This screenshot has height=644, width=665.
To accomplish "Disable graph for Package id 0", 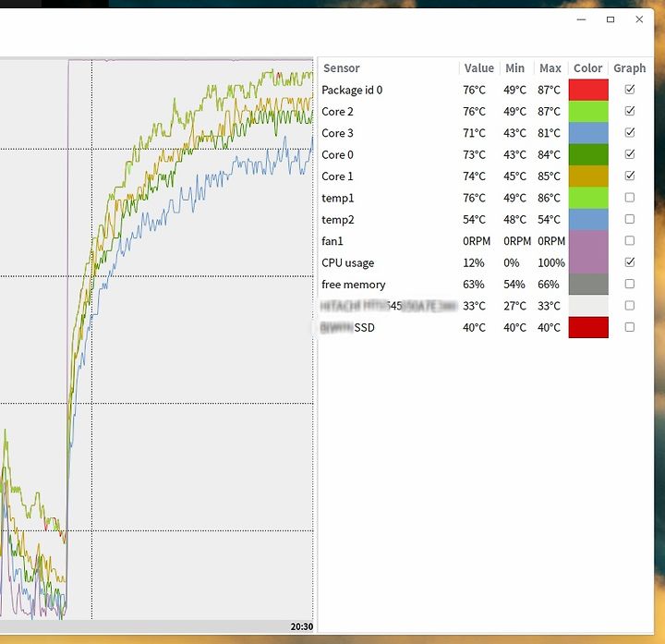I will (629, 90).
